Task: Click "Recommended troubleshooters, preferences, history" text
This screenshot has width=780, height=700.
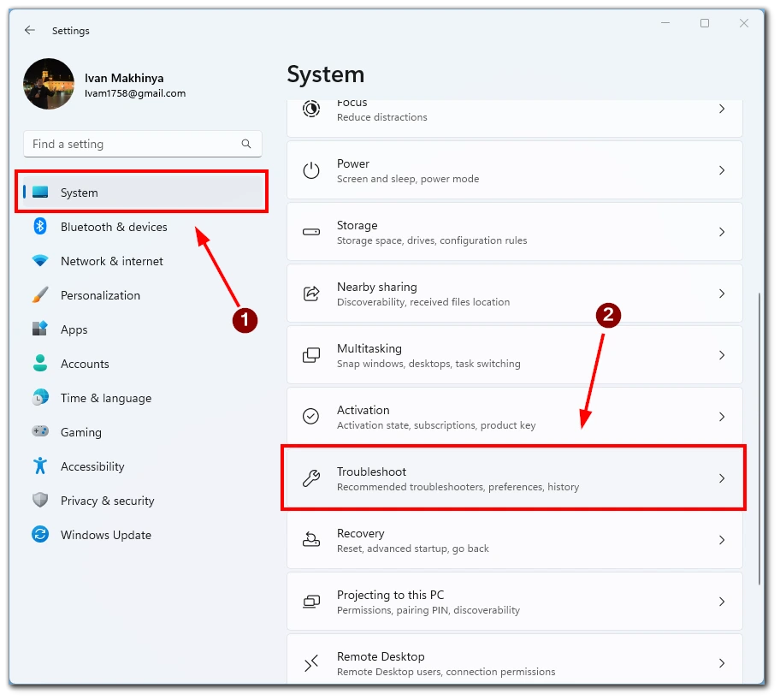Action: tap(458, 487)
